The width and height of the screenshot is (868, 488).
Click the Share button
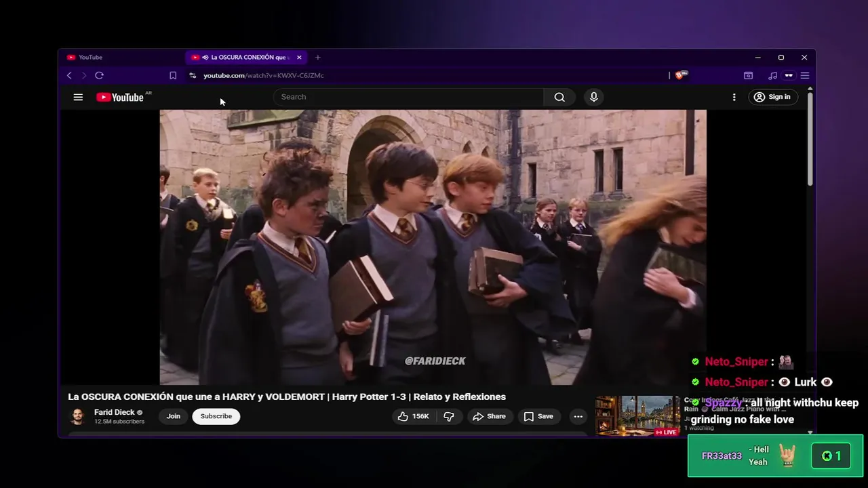click(x=489, y=416)
